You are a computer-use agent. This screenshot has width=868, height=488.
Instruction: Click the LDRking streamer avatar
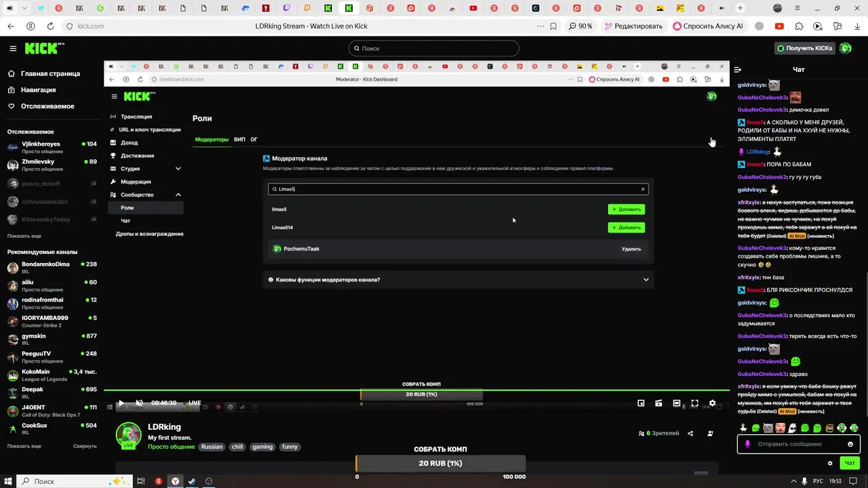point(128,435)
